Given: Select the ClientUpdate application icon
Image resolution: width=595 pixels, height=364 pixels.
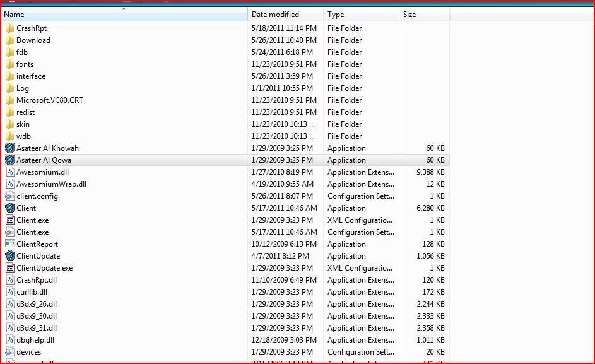Looking at the screenshot, I should [9, 256].
